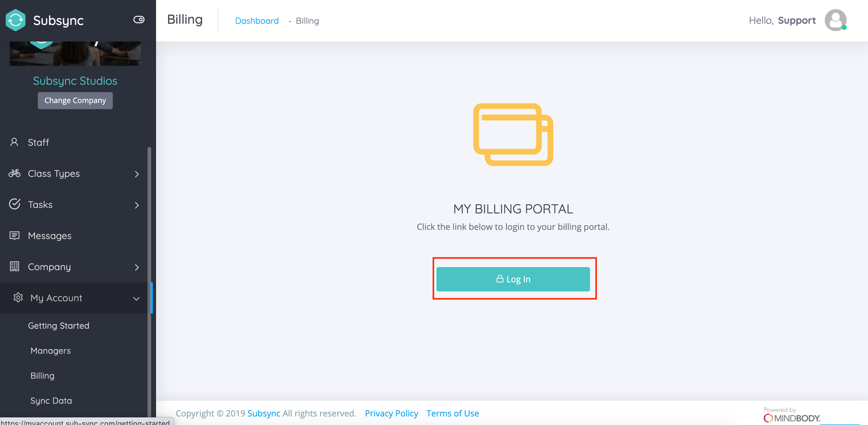Image resolution: width=868 pixels, height=425 pixels.
Task: Go to Dashboard breadcrumb link
Action: [x=257, y=21]
